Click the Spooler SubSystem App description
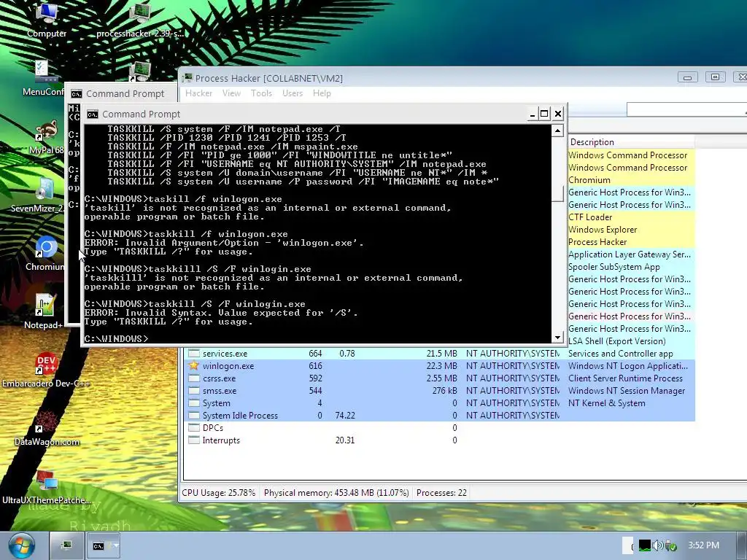This screenshot has height=560, width=747. [x=614, y=267]
